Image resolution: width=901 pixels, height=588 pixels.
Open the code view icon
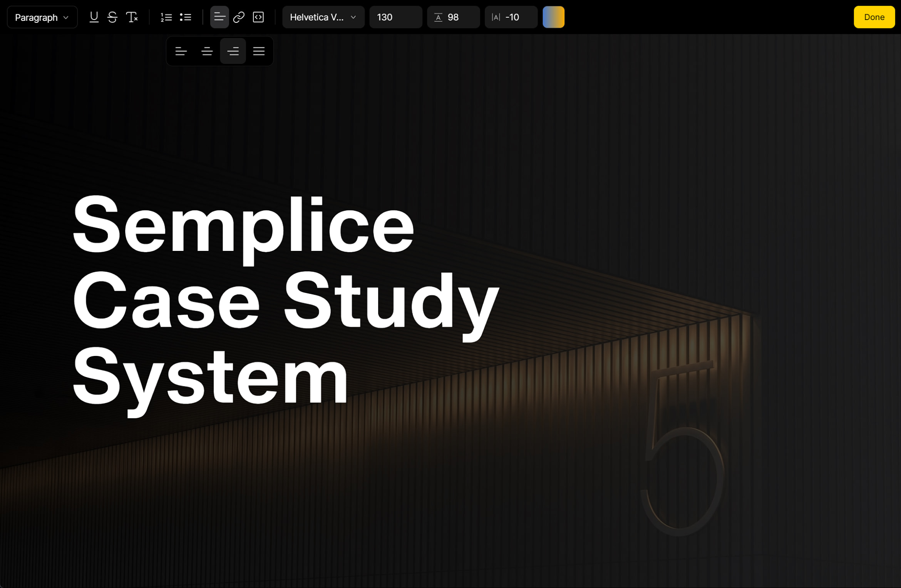258,17
